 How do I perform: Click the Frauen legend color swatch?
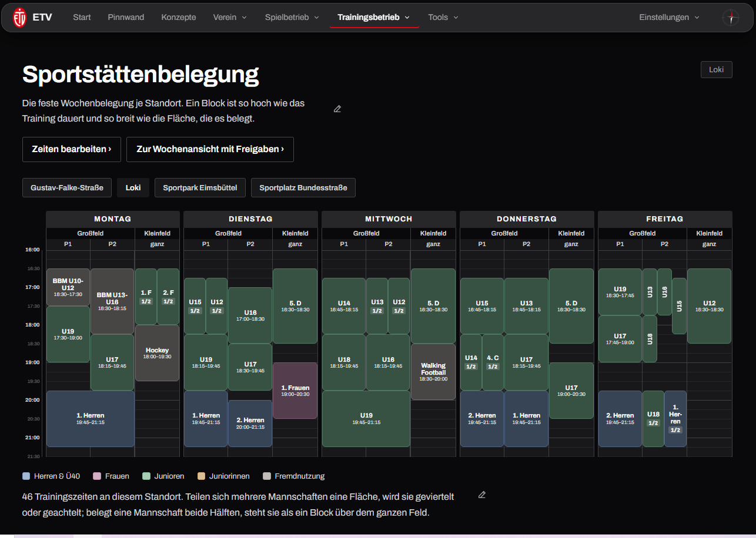pos(97,476)
